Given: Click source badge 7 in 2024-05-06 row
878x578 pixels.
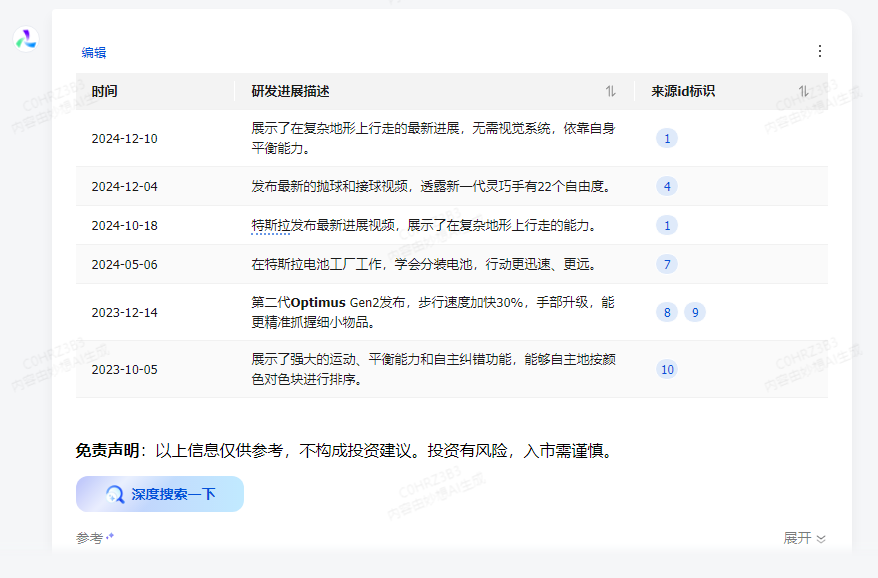Looking at the screenshot, I should click(x=667, y=265).
